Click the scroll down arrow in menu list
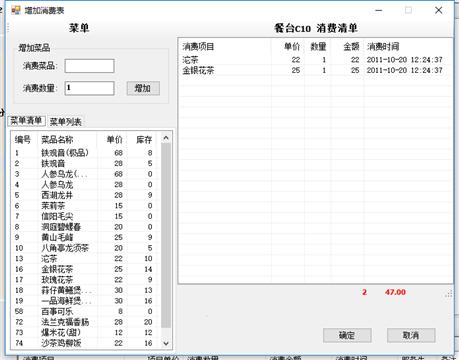Screen dimensions: 459x360 (x=166, y=343)
